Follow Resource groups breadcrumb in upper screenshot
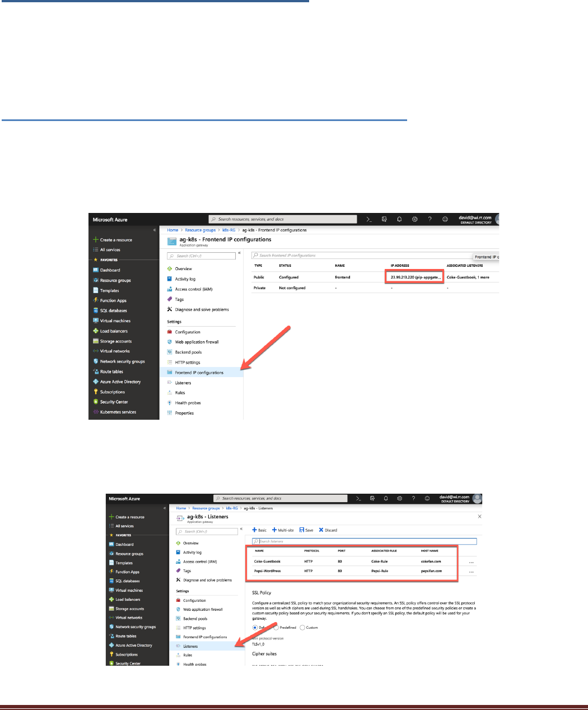Viewport: 588px width, 710px height. (x=200, y=230)
